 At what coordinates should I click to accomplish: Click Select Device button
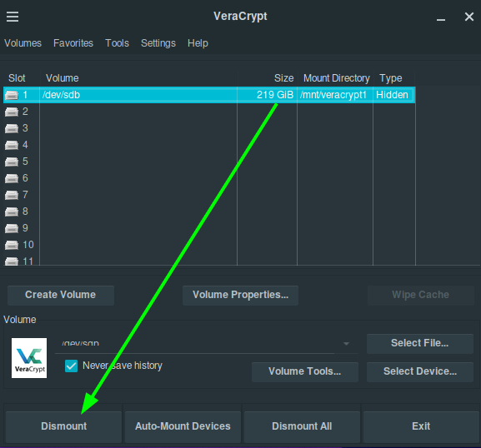click(x=420, y=371)
